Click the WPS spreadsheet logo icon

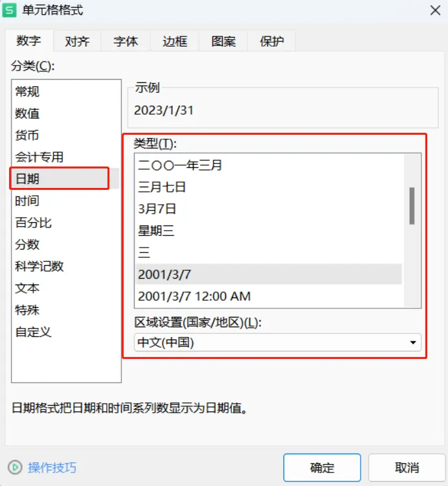click(9, 10)
